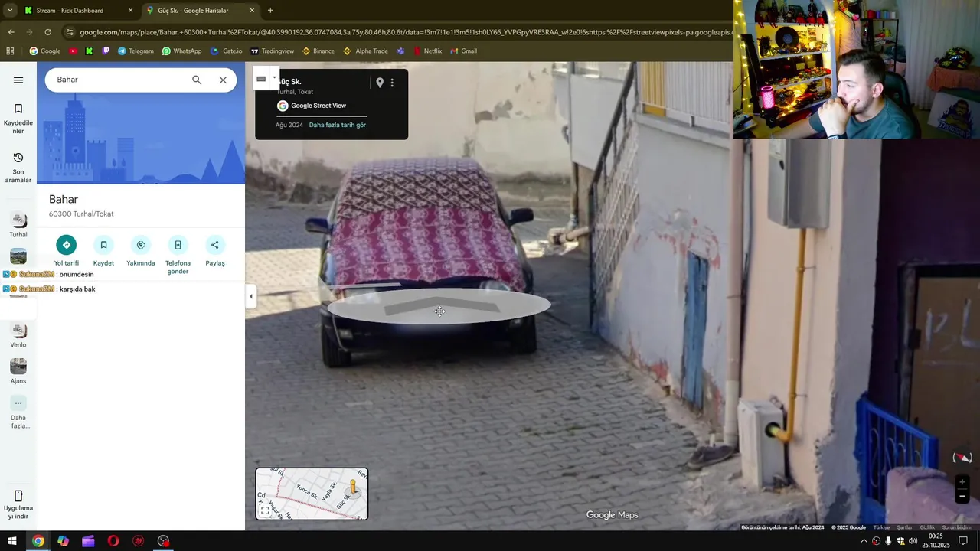The image size is (980, 551).
Task: Open the Windows Start menu
Action: click(x=12, y=541)
